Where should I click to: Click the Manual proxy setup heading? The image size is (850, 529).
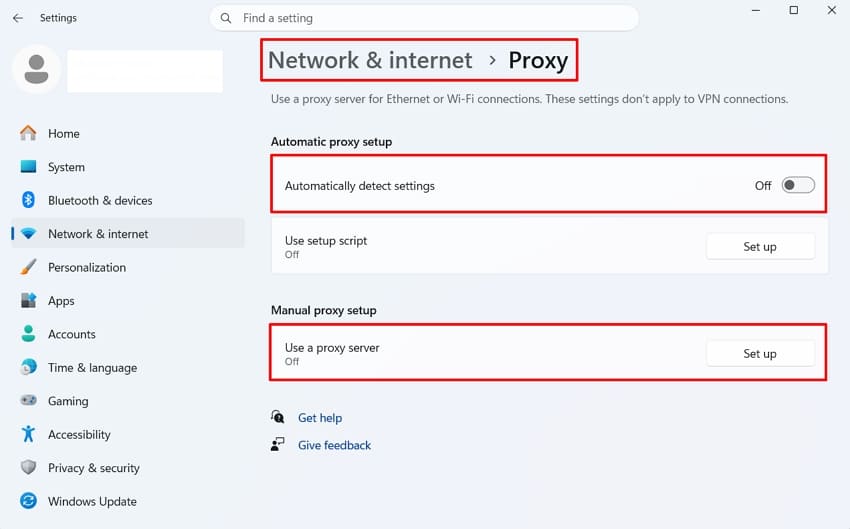tap(324, 310)
